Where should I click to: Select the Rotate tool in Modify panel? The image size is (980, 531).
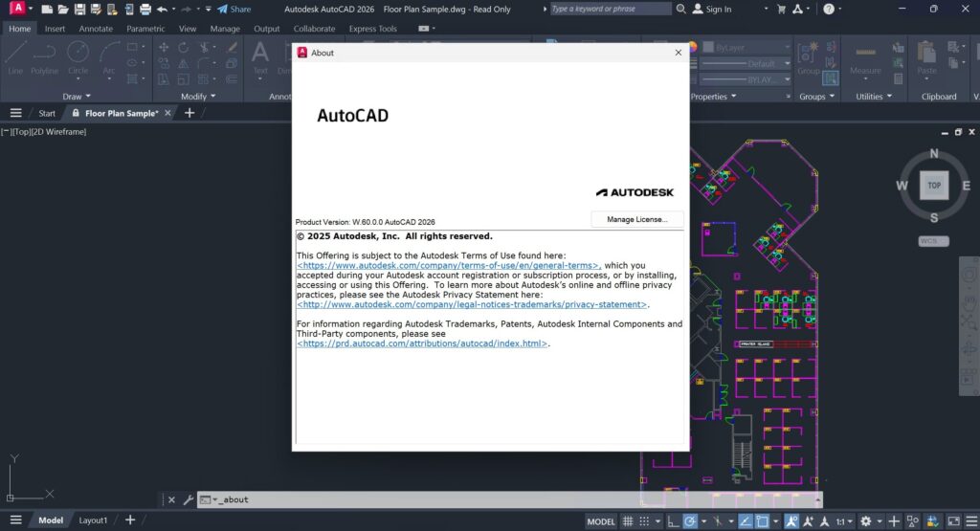point(183,48)
